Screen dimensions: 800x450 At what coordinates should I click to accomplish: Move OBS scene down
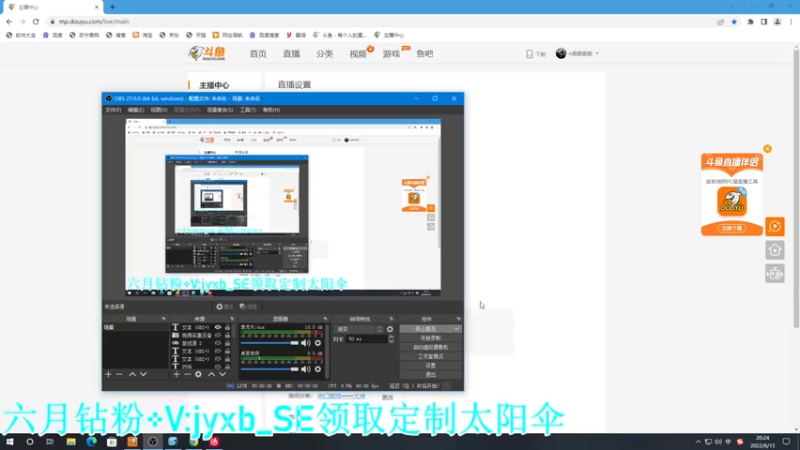pyautogui.click(x=143, y=374)
